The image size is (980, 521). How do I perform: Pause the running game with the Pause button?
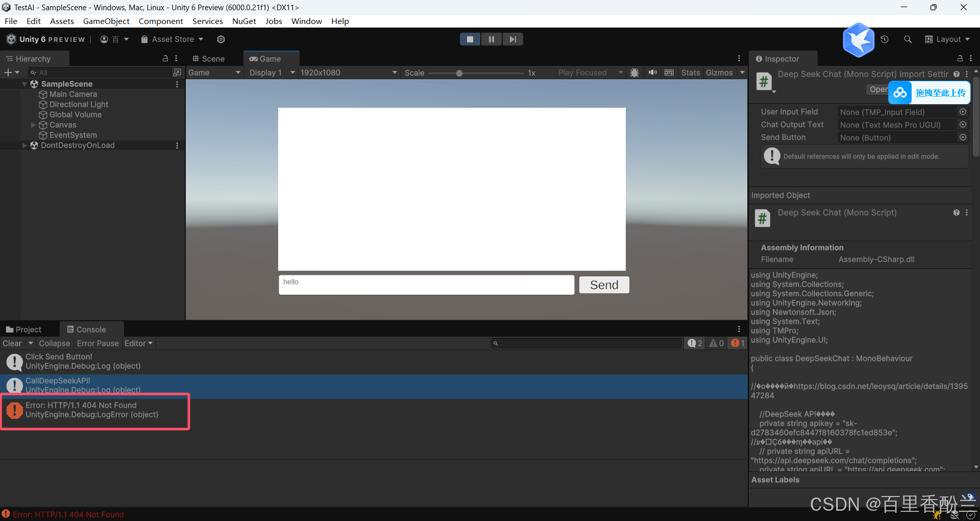[491, 39]
